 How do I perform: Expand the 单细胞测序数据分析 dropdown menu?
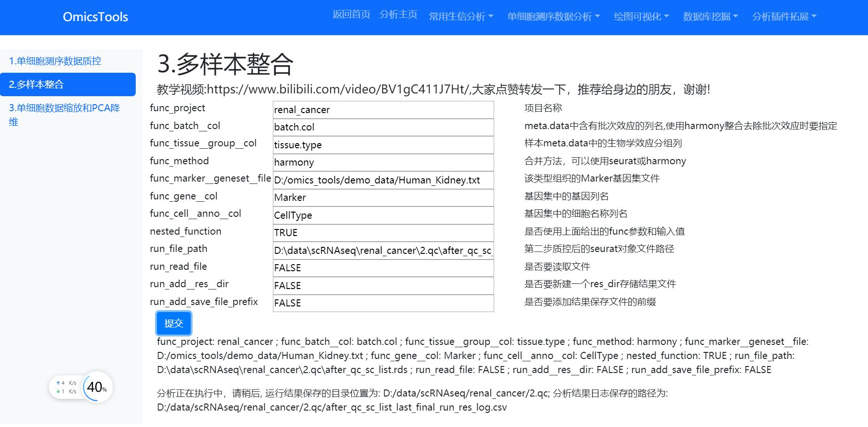(x=553, y=17)
